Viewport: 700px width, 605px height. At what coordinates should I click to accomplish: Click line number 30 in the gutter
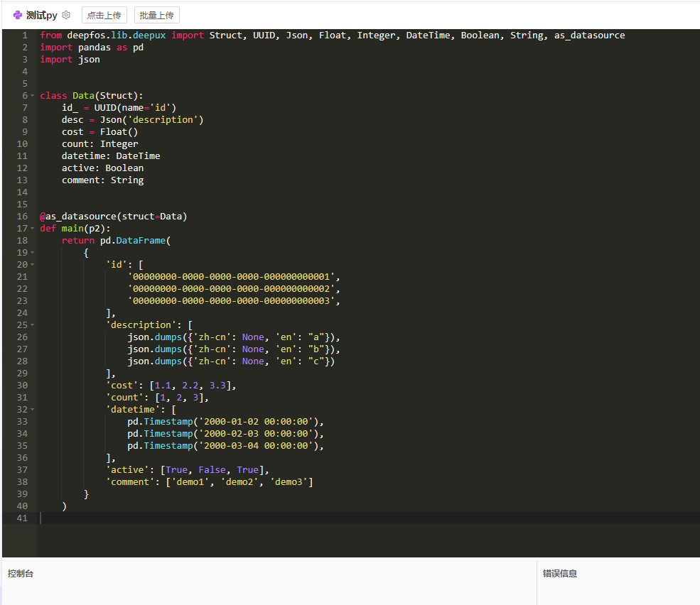click(x=22, y=386)
